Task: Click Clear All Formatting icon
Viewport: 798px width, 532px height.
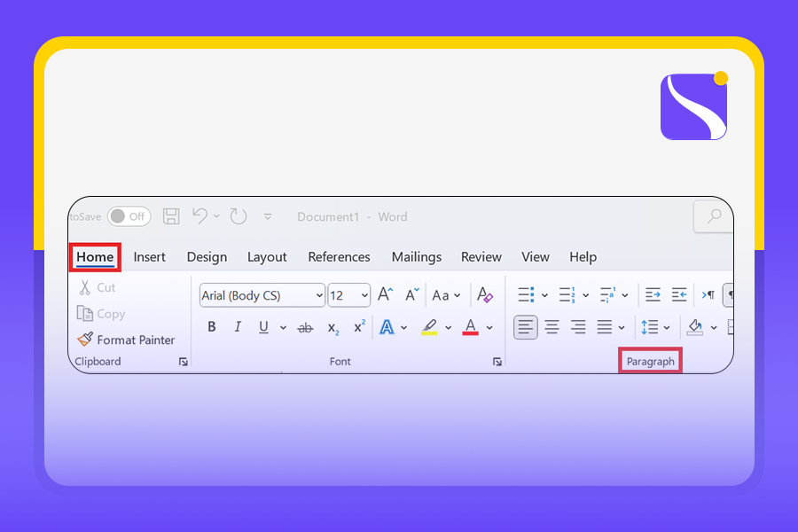Action: click(485, 294)
